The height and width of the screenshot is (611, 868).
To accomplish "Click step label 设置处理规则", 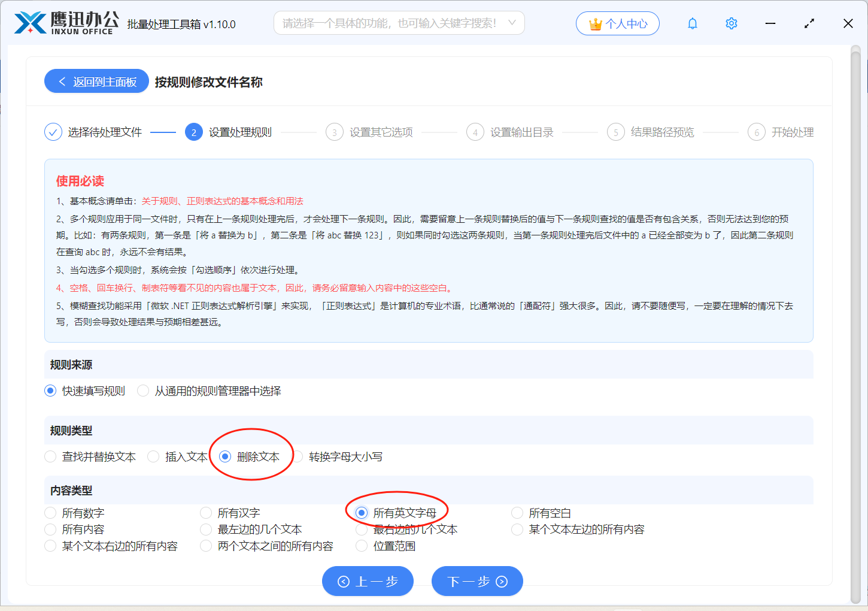I will [240, 132].
